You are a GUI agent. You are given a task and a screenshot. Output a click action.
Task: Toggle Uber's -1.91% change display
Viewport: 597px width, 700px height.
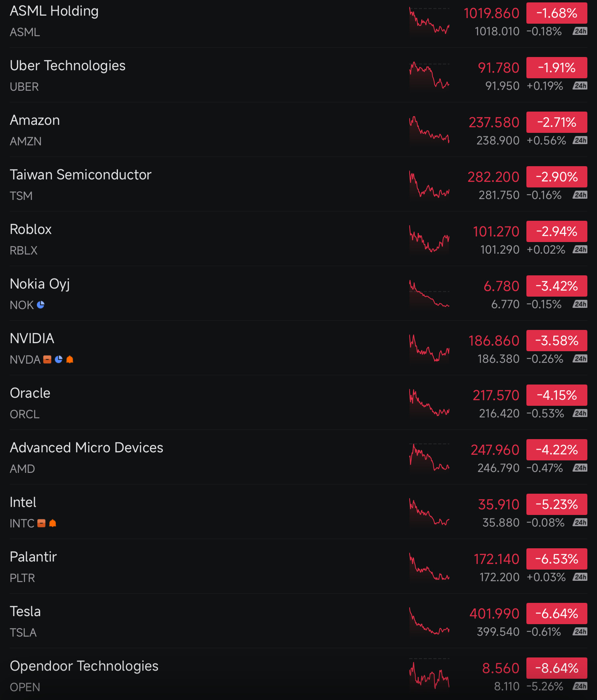click(x=557, y=67)
